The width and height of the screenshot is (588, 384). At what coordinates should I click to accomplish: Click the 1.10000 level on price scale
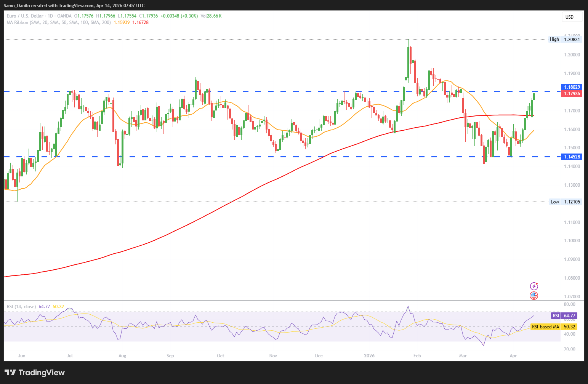pos(572,241)
